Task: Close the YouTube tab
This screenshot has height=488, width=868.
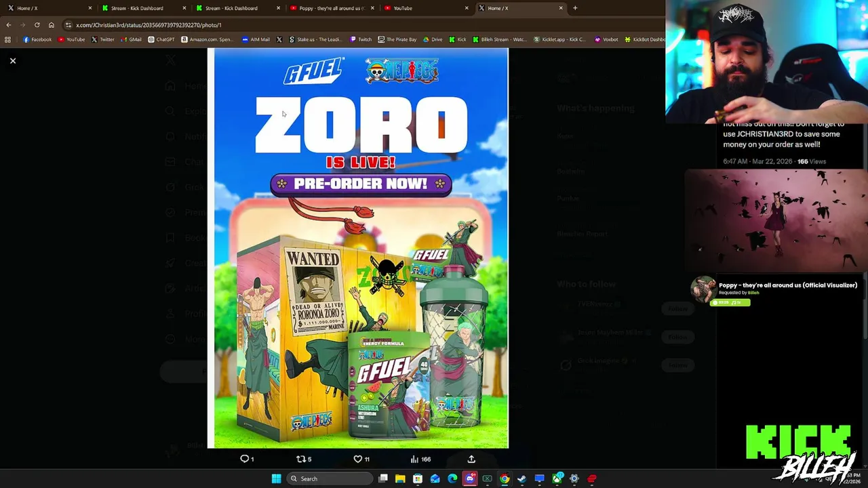Action: 467,8
